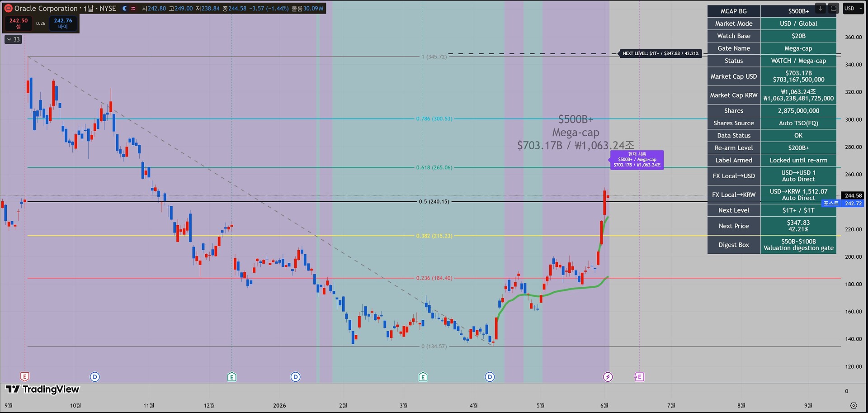The image size is (868, 413).
Task: Click the 6월 label on the time axis
Action: click(604, 405)
